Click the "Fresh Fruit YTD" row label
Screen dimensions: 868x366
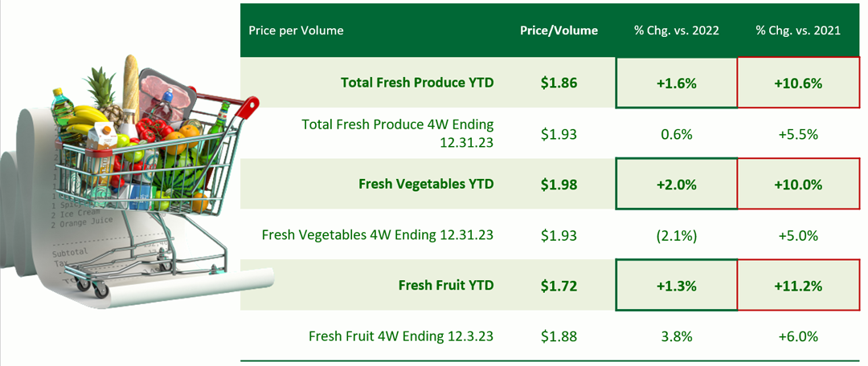pos(445,285)
